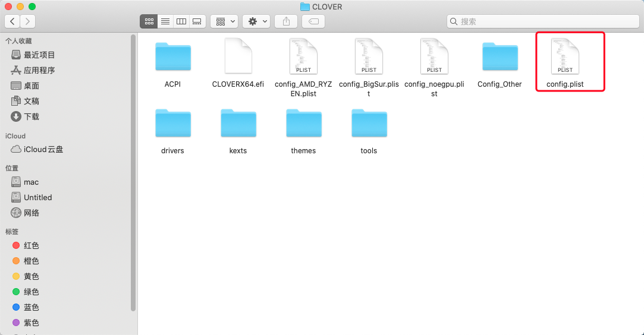The height and width of the screenshot is (335, 644).
Task: Click the config.plist file name label
Action: coord(565,84)
